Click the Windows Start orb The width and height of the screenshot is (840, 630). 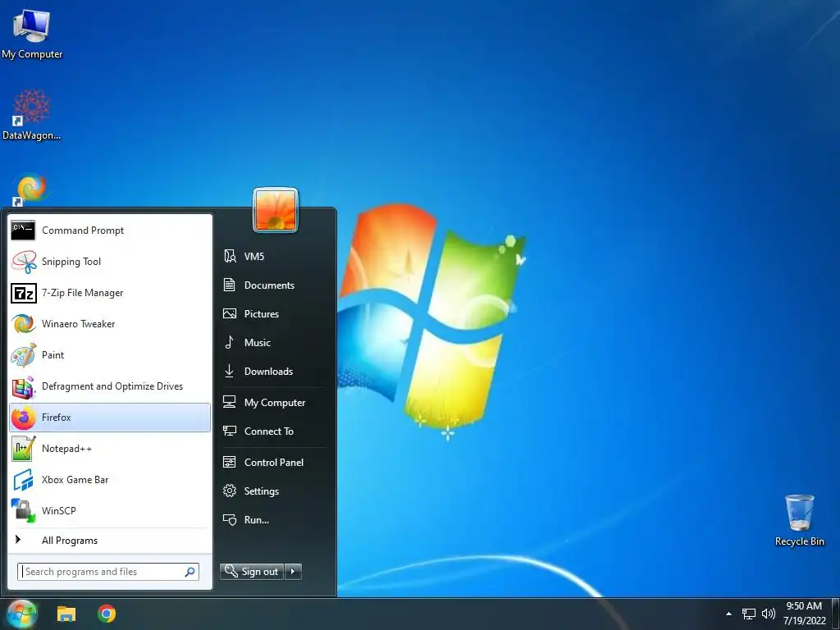click(x=21, y=614)
